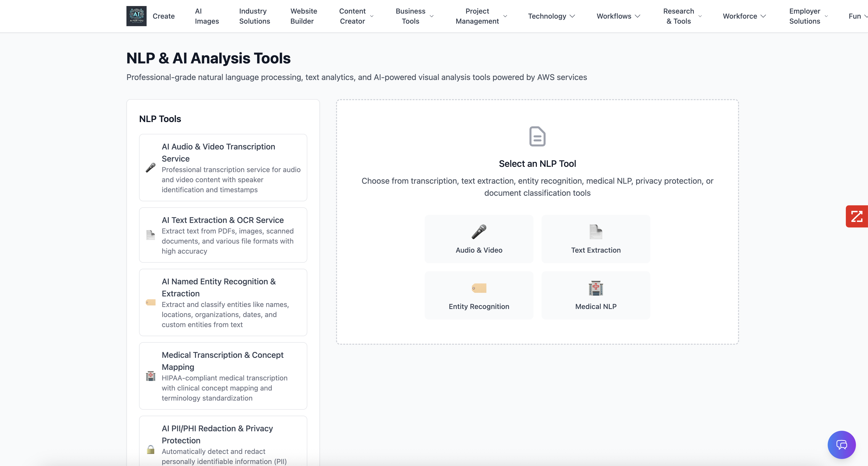Click the hospital icon in Medical NLP tile
The height and width of the screenshot is (466, 868).
point(595,288)
